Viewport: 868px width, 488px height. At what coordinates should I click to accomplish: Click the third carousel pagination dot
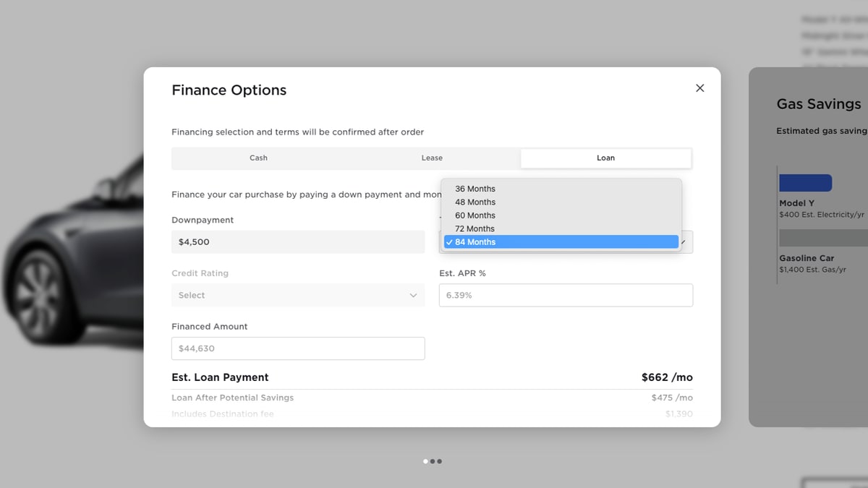[x=439, y=461]
